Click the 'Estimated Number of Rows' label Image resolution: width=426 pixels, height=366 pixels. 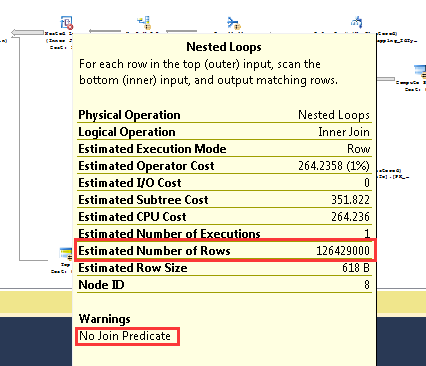click(154, 251)
